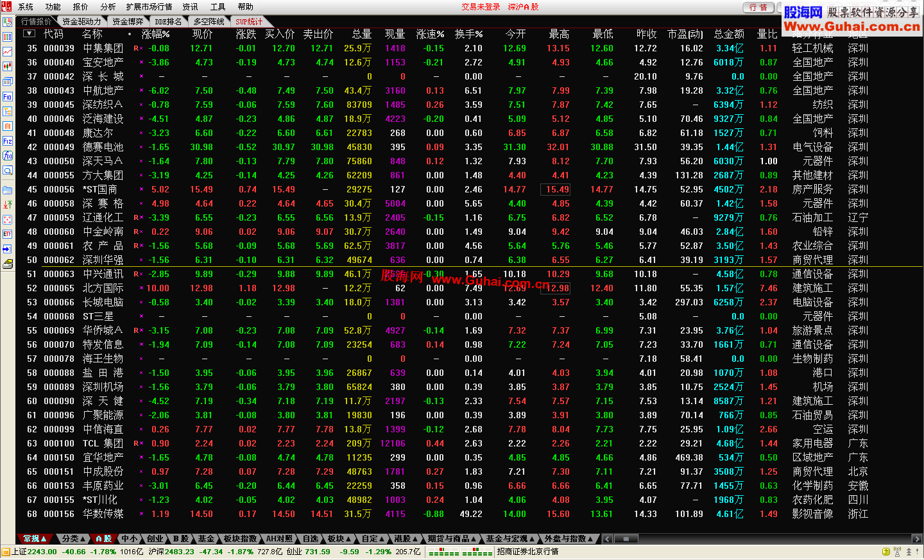Expand the 港股▲ bottom tab menu
Viewport: 924px width, 560px height.
(x=406, y=539)
